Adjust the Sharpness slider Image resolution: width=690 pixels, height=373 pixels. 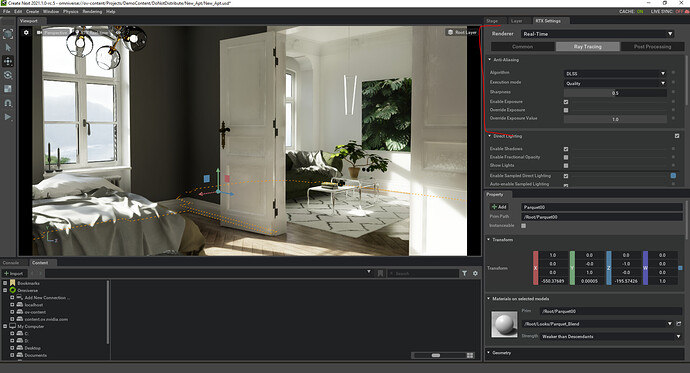pos(615,93)
